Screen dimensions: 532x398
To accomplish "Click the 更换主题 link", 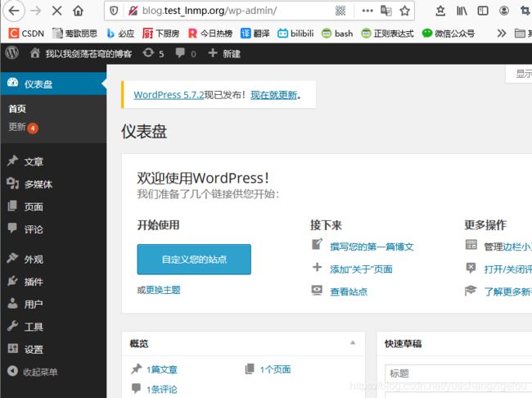I will pyautogui.click(x=163, y=290).
